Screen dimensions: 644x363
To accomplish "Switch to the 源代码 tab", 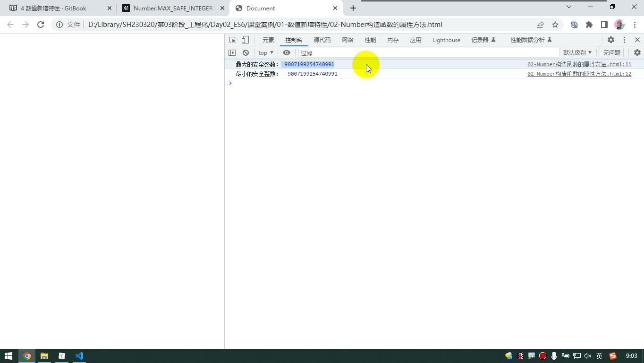I will click(322, 40).
